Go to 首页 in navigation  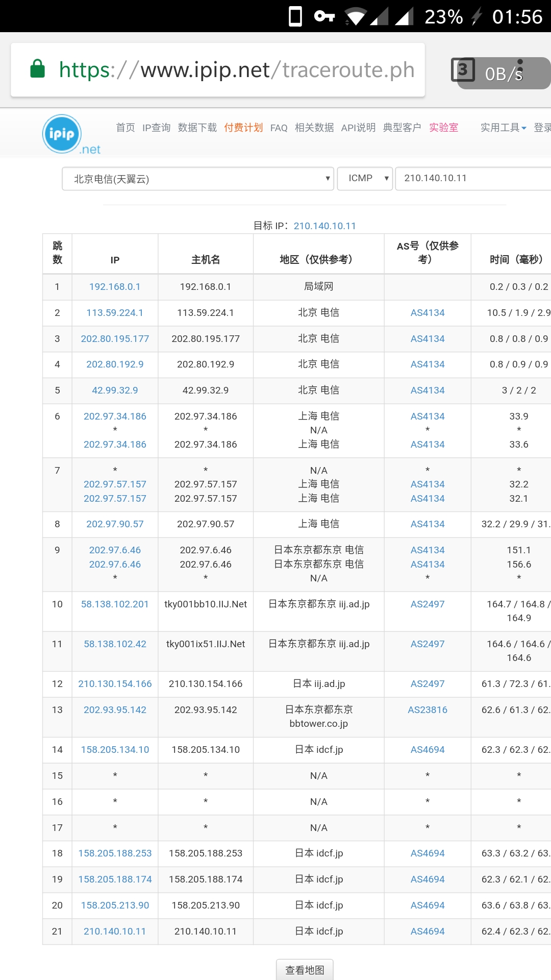click(x=125, y=128)
